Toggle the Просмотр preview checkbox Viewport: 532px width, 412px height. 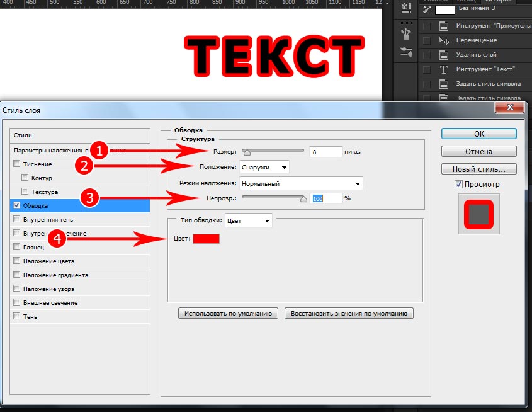[x=458, y=185]
